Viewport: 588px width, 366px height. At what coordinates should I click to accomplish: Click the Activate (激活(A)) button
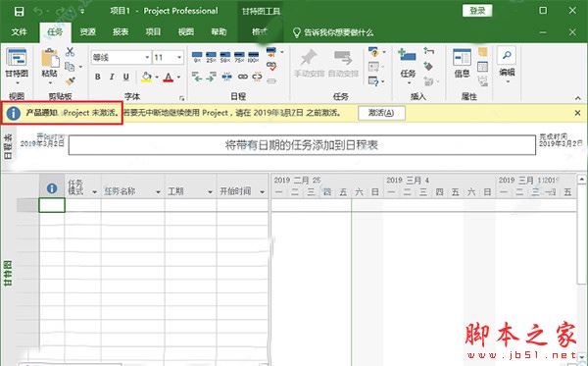click(x=381, y=113)
